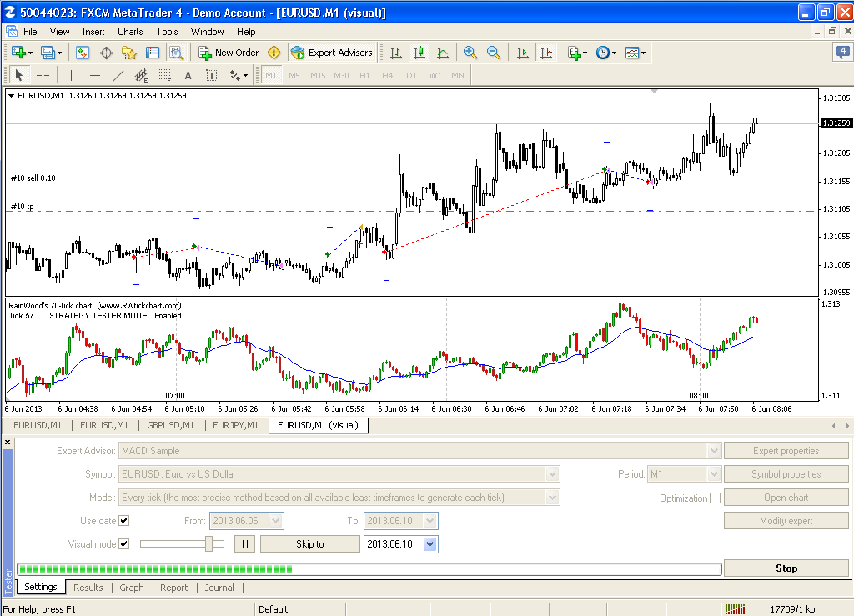
Task: Switch to the MN timeframe
Action: pos(458,75)
